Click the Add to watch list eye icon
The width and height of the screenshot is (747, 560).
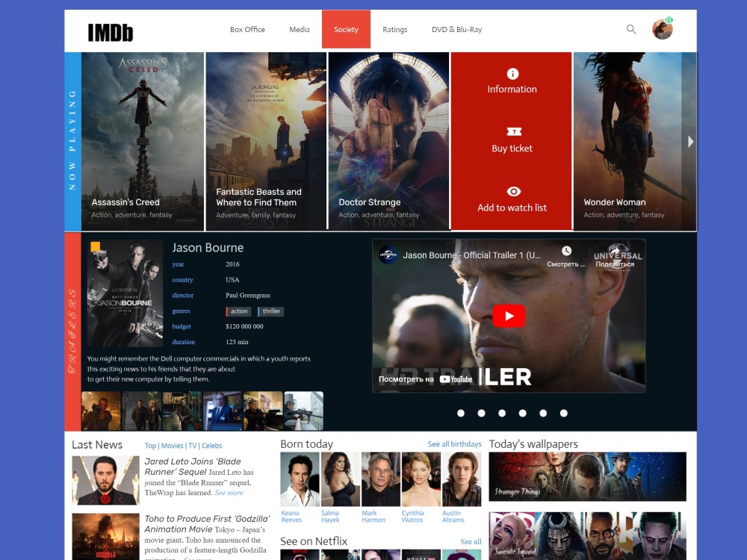coord(514,191)
